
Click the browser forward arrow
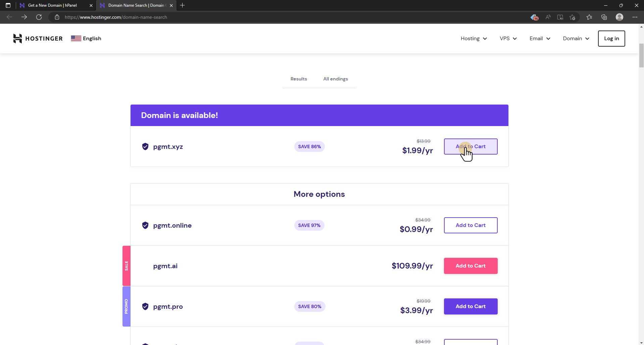[24, 17]
